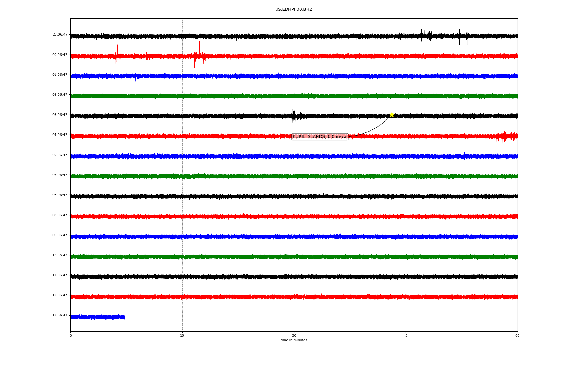Click the 0 minute tick label
Image resolution: width=588 pixels, height=368 pixels.
click(71, 336)
